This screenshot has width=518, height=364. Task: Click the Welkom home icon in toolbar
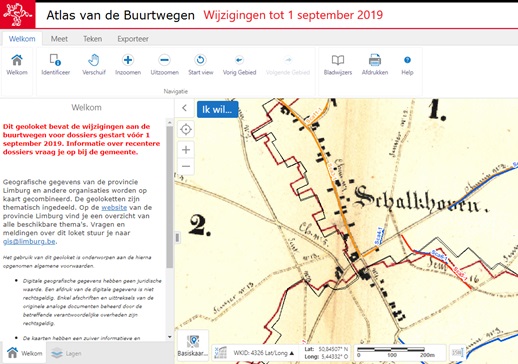tap(17, 65)
